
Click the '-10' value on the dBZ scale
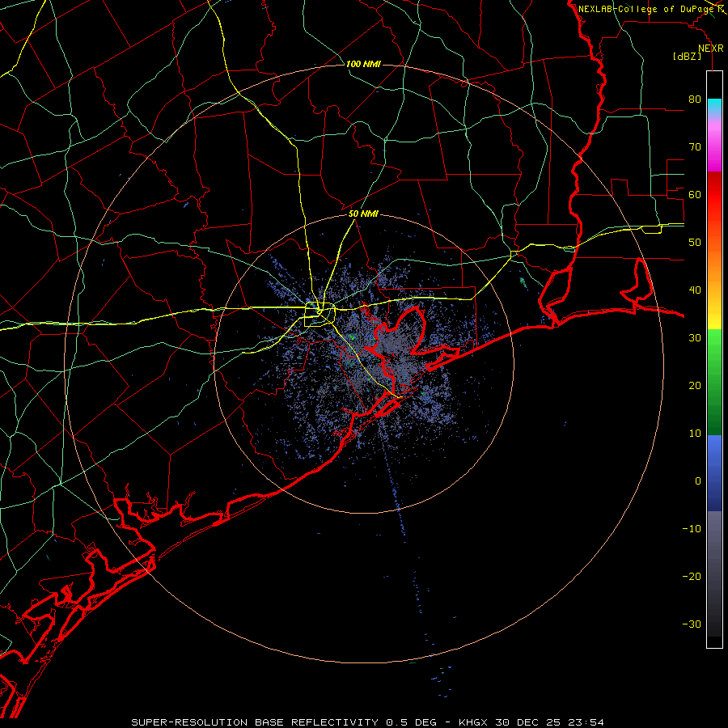[692, 529]
